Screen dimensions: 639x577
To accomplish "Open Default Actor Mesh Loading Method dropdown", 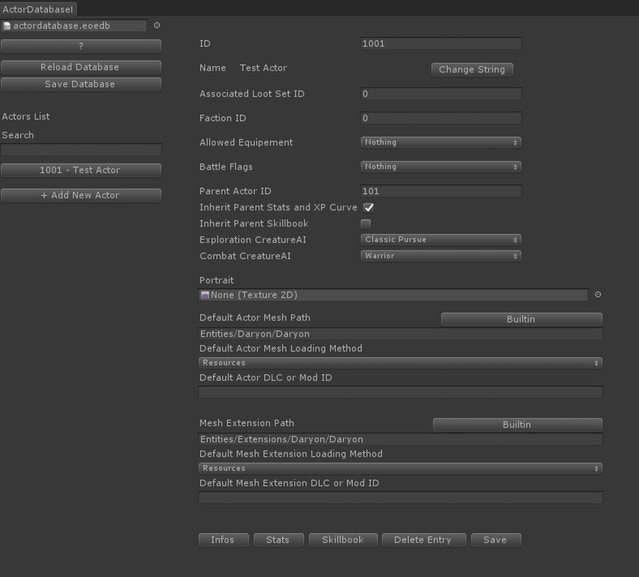I will point(400,363).
